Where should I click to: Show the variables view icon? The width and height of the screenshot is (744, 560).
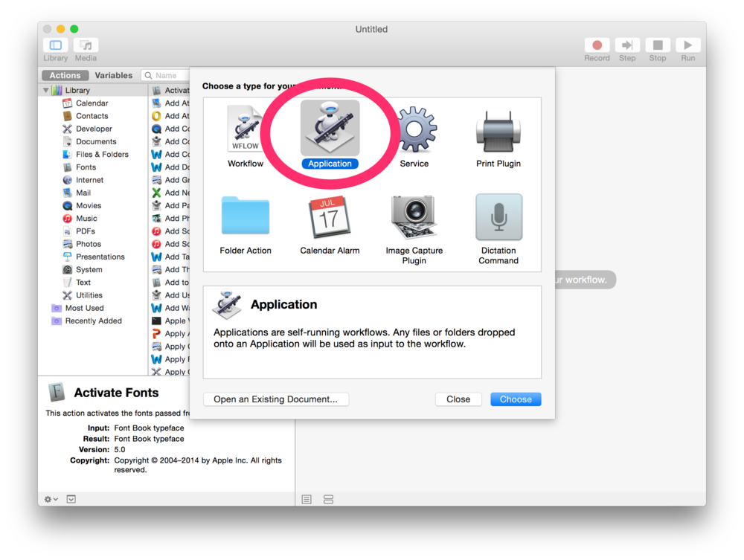(328, 499)
